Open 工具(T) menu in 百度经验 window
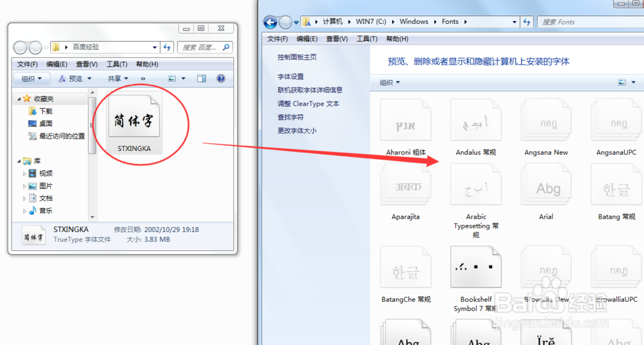 point(117,64)
